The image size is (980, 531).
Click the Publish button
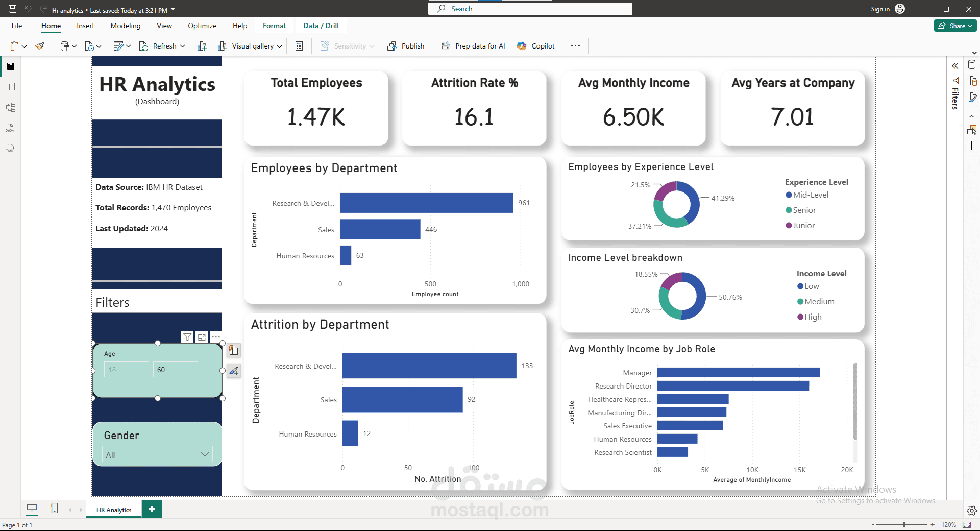[406, 46]
